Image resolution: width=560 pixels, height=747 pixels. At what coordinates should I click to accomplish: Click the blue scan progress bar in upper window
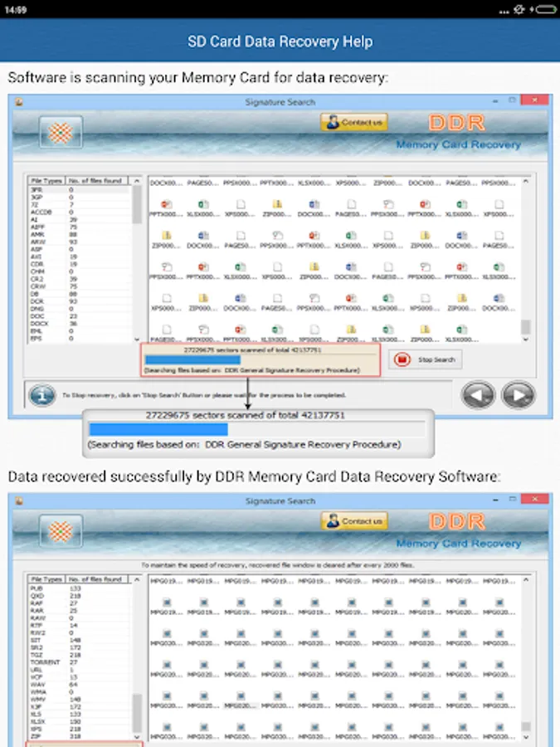[x=192, y=359]
